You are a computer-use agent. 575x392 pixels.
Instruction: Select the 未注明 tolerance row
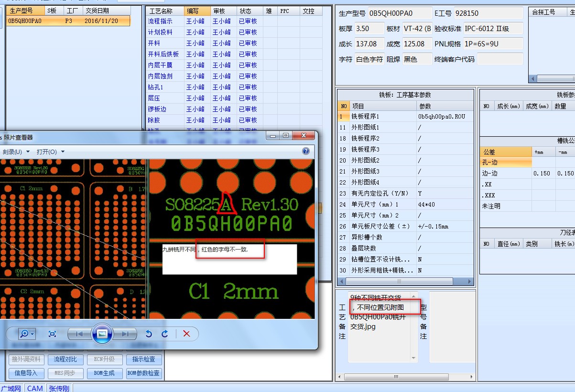pyautogui.click(x=527, y=206)
